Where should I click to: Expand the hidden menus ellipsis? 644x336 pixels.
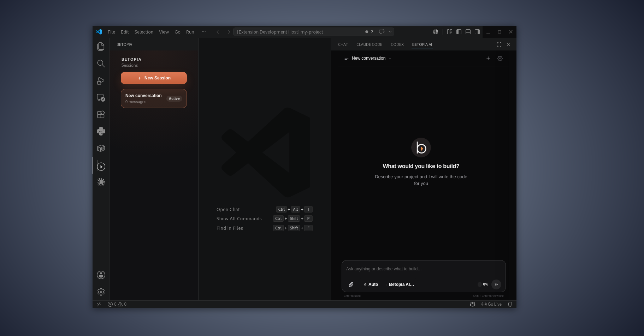point(204,32)
